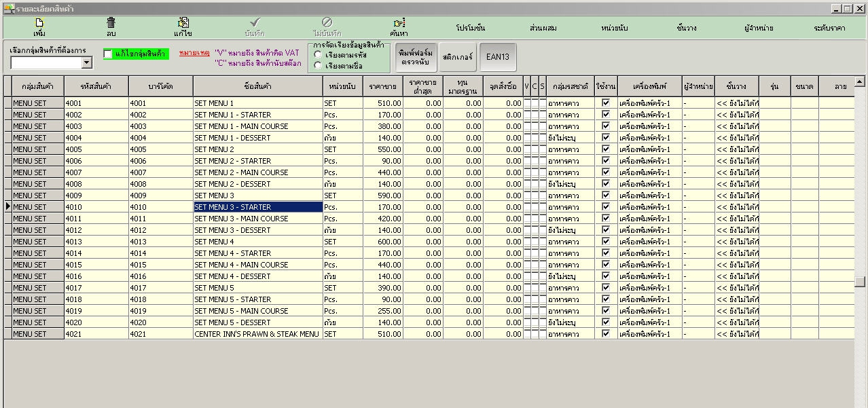Click product code cell 4013
Screen dimensions: 868x408
96,242
